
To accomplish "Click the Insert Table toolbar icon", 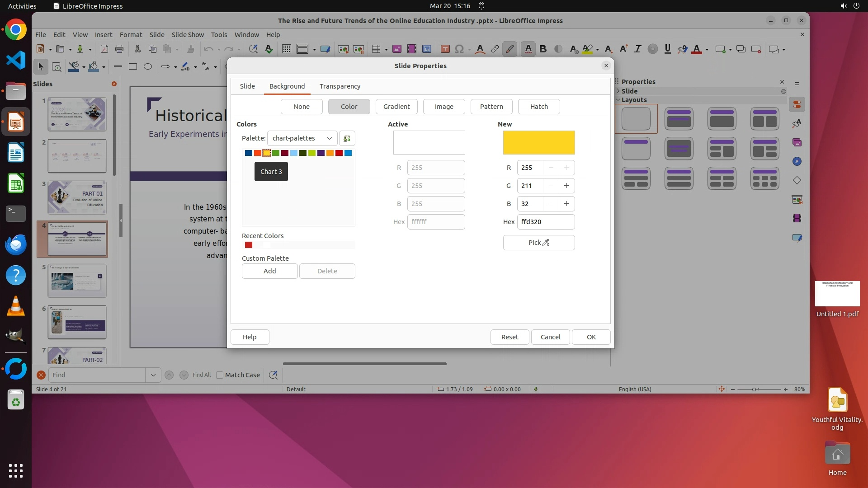I will (x=376, y=49).
